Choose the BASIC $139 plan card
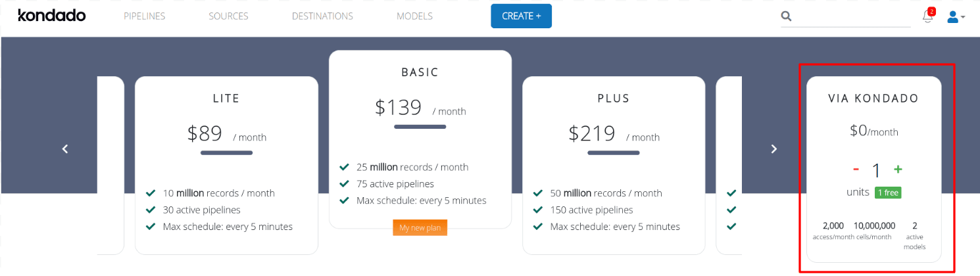Image resolution: width=980 pixels, height=276 pixels. (x=420, y=138)
